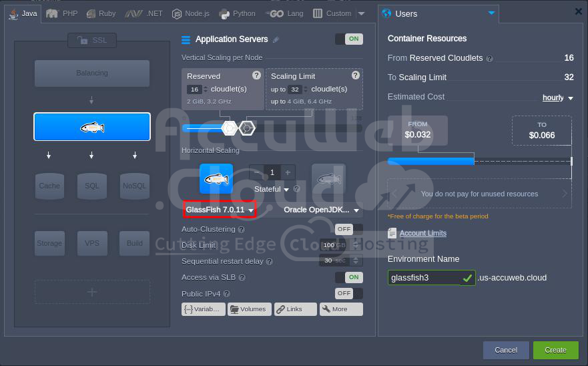
Task: Add a Storage node
Action: pos(49,244)
